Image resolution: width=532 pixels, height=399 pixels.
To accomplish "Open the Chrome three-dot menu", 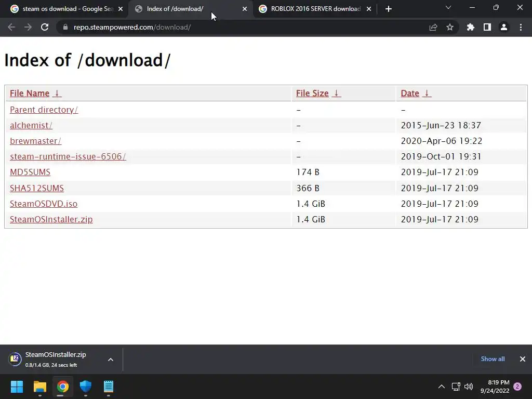I will point(521,27).
